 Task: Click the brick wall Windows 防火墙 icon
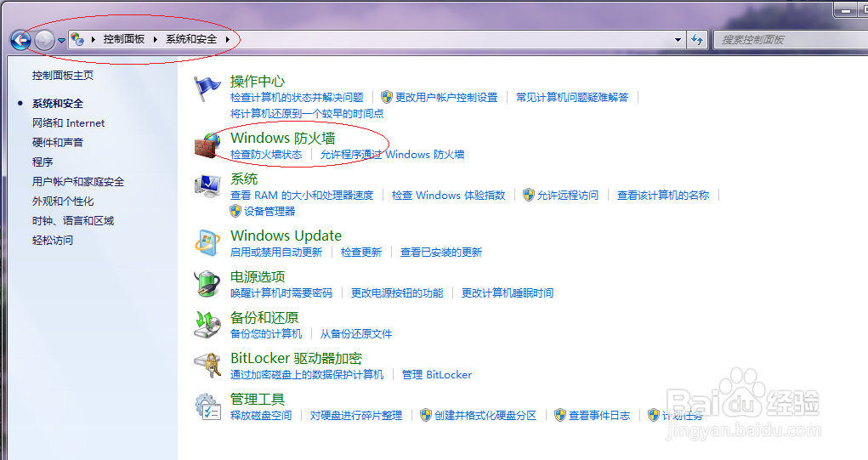pos(207,145)
